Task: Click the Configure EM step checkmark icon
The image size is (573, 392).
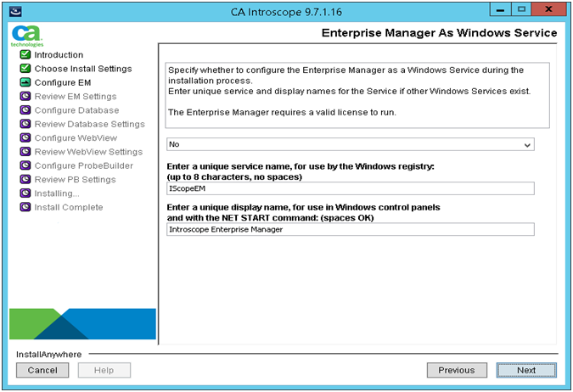Action: [x=25, y=83]
